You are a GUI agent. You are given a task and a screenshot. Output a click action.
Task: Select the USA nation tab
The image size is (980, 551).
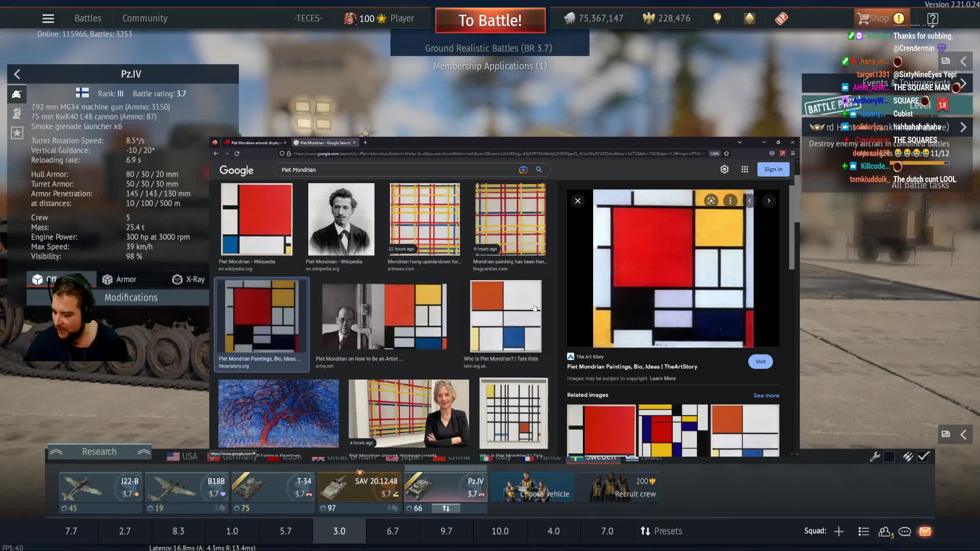point(182,456)
